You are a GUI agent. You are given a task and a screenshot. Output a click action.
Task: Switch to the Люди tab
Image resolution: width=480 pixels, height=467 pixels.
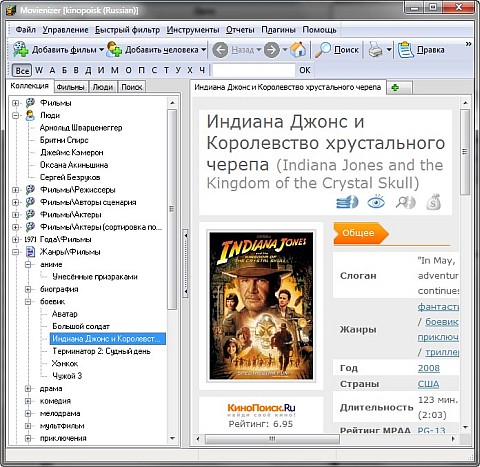coord(103,87)
